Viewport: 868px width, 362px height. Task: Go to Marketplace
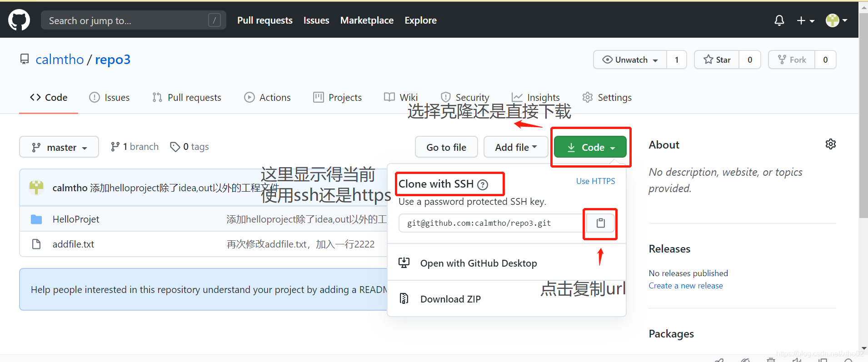tap(367, 20)
